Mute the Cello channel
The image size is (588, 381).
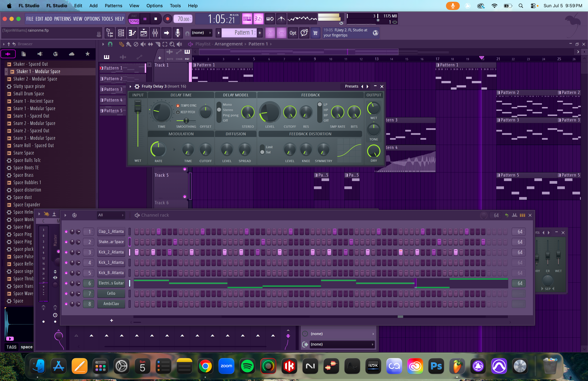(66, 293)
